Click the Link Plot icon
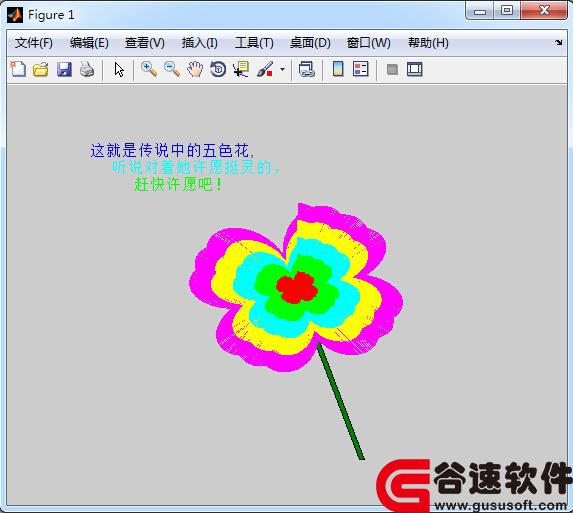This screenshot has width=573, height=513. pos(306,69)
